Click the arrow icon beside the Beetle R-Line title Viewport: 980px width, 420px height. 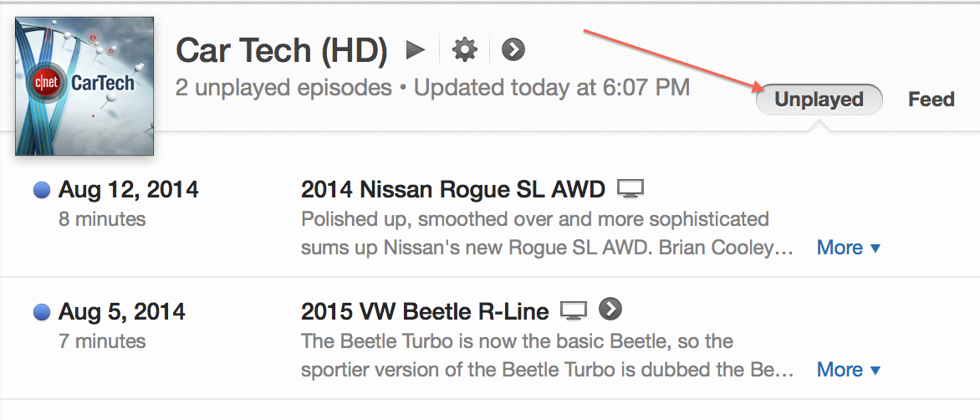tap(610, 308)
